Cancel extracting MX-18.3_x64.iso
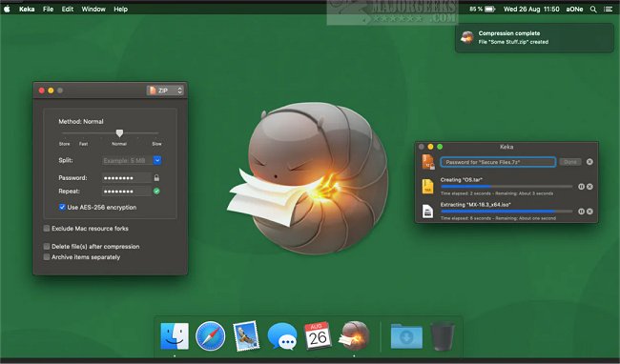620x364 pixels. [589, 212]
